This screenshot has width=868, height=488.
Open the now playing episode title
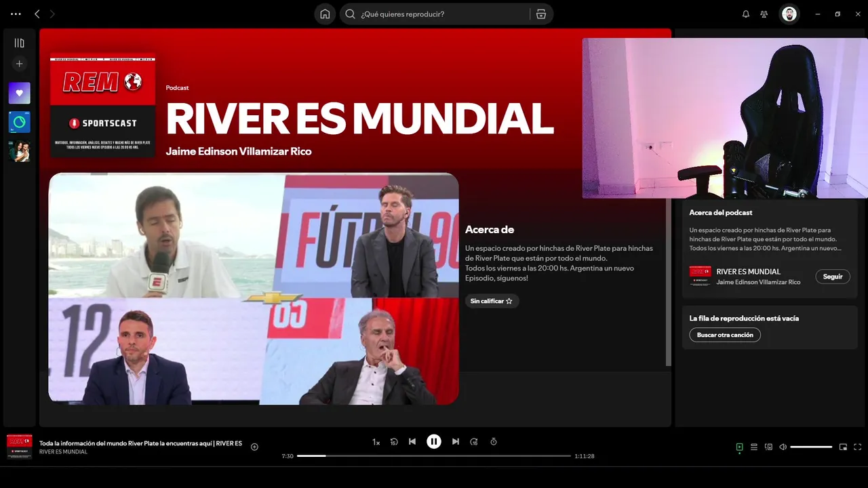[x=140, y=443]
